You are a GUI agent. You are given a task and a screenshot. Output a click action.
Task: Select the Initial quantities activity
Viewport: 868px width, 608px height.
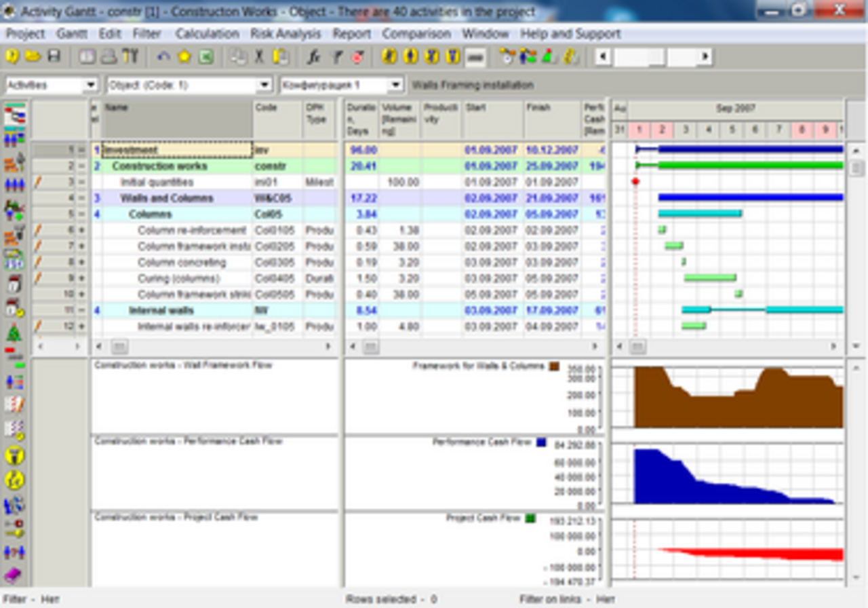[157, 183]
